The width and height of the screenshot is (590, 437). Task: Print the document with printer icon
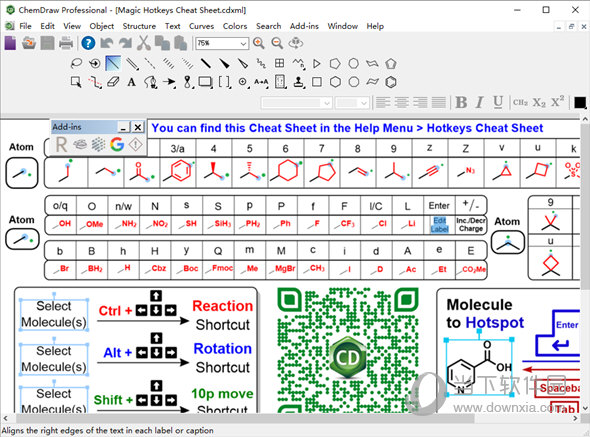(66, 43)
